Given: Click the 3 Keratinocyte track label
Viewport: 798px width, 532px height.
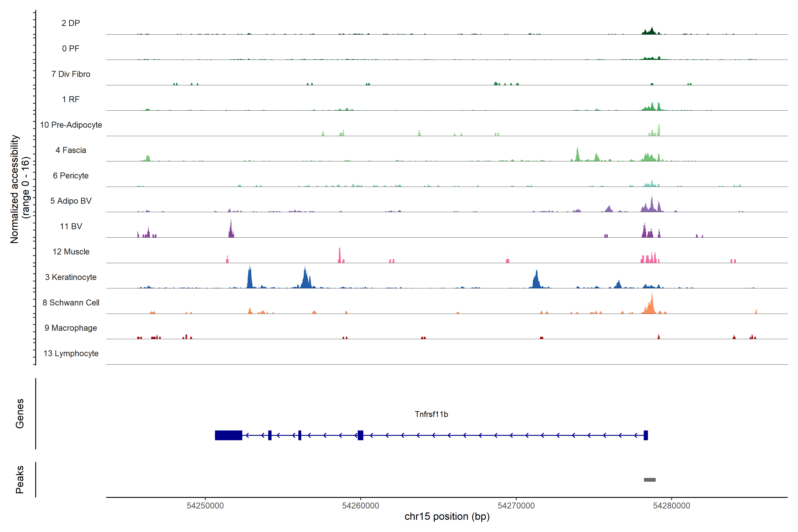Looking at the screenshot, I should tap(70, 277).
